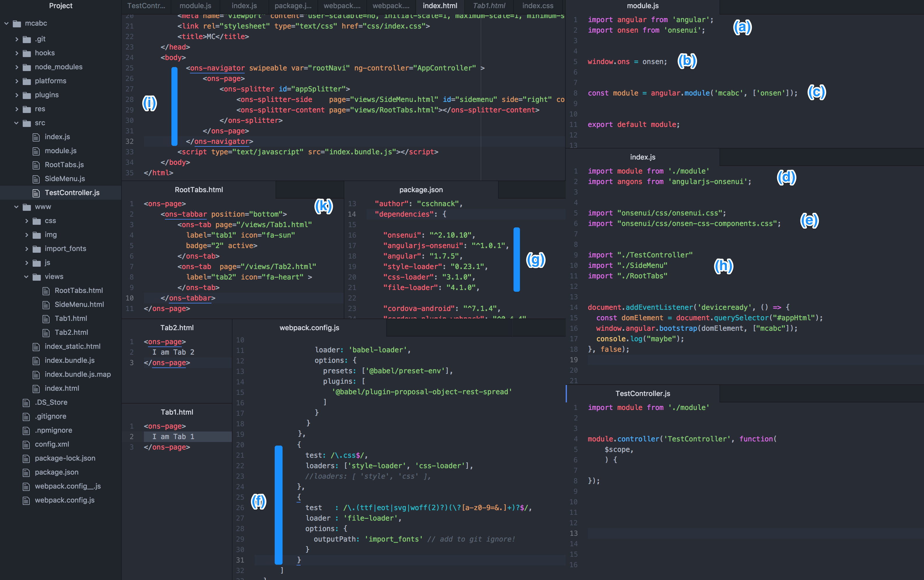Click the file icon beside RootTabs.html in views
The height and width of the screenshot is (580, 924).
[x=46, y=291]
